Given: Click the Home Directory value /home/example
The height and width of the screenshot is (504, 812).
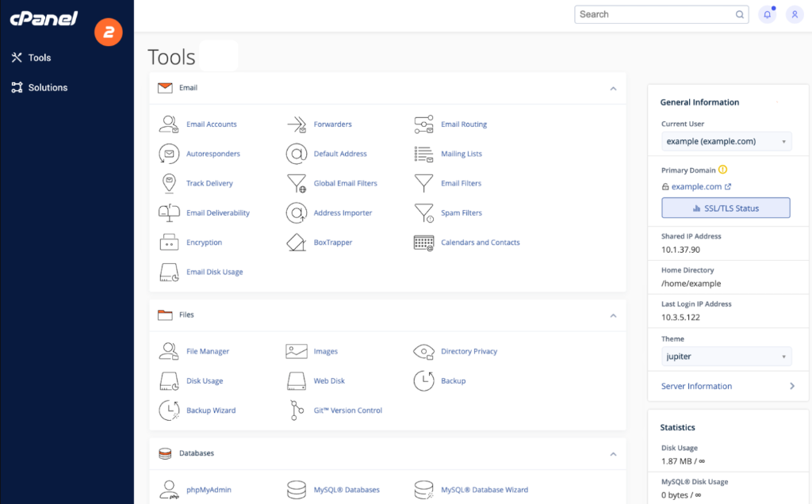Looking at the screenshot, I should coord(691,284).
